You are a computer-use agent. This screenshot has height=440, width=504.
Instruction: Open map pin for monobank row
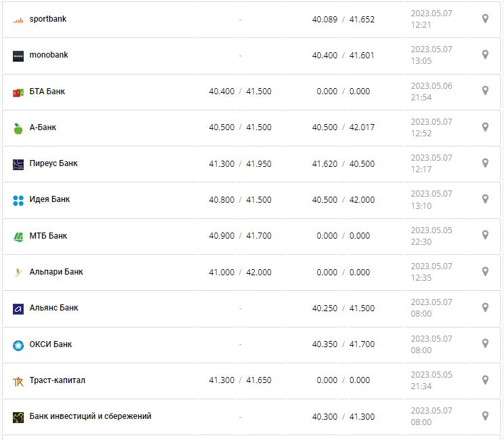[x=485, y=55]
